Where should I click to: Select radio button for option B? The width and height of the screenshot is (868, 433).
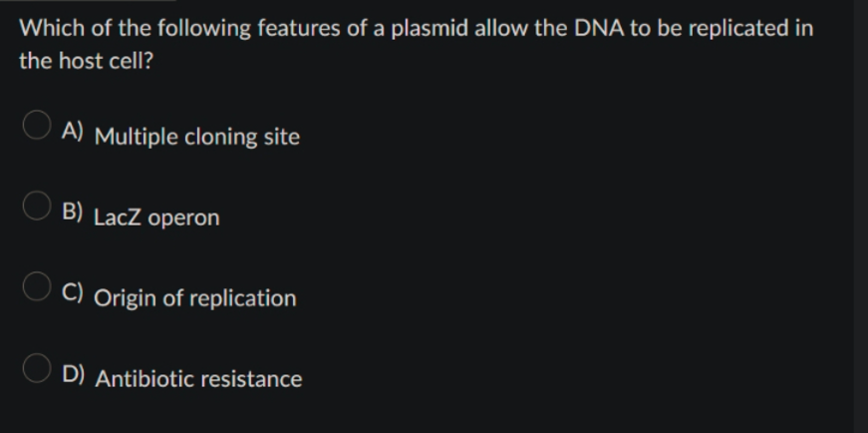pos(37,206)
